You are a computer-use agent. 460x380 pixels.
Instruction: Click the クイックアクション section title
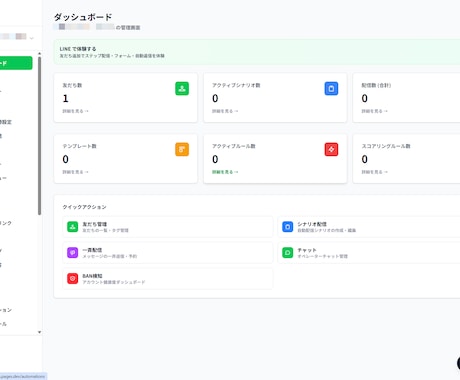tap(84, 207)
